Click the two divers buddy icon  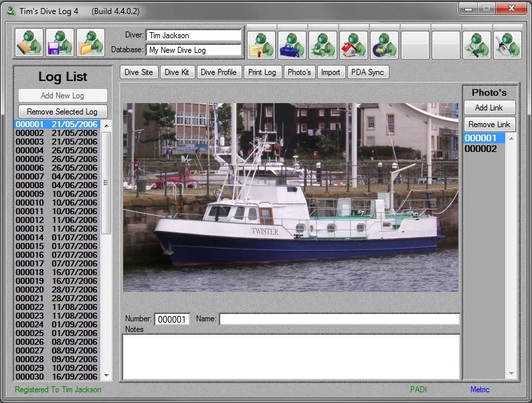[x=323, y=45]
